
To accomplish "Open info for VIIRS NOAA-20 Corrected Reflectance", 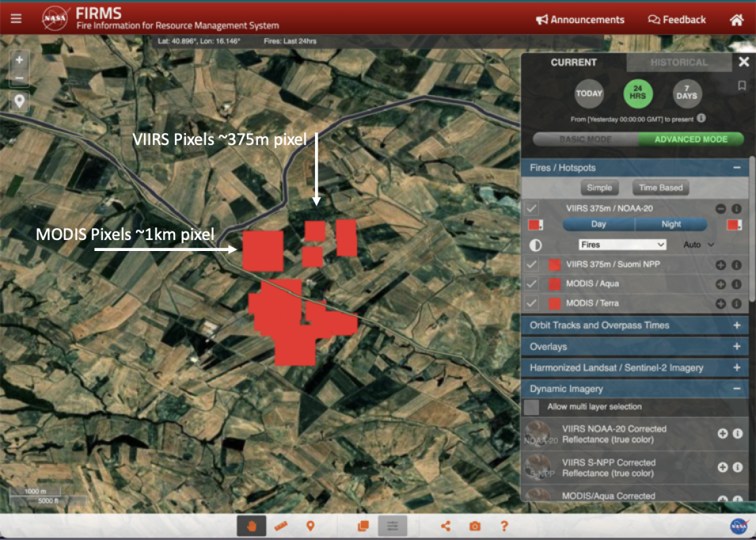I will point(738,433).
